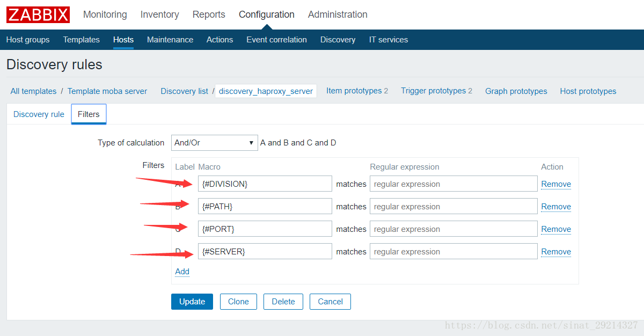Click the {#SERVER} macro field

265,251
